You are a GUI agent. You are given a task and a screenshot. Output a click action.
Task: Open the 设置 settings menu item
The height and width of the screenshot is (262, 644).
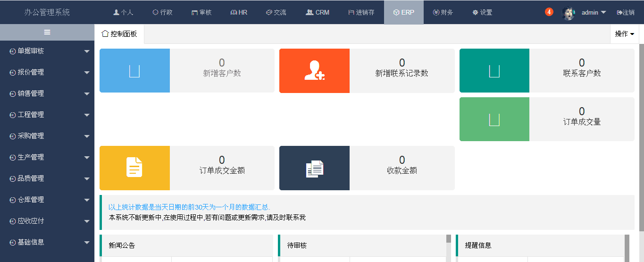point(482,12)
